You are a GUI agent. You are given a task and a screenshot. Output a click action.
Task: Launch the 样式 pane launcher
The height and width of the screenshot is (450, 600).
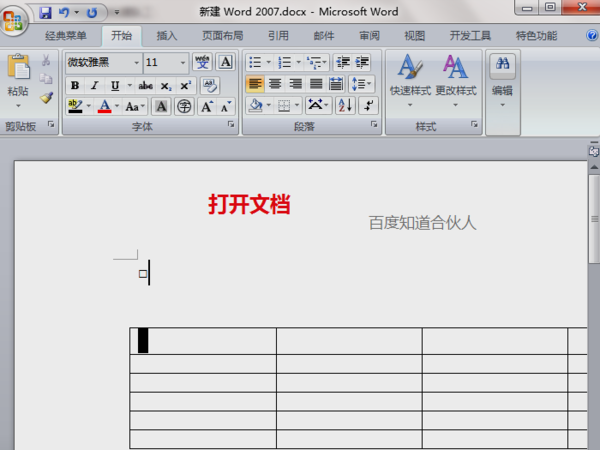[x=474, y=124]
